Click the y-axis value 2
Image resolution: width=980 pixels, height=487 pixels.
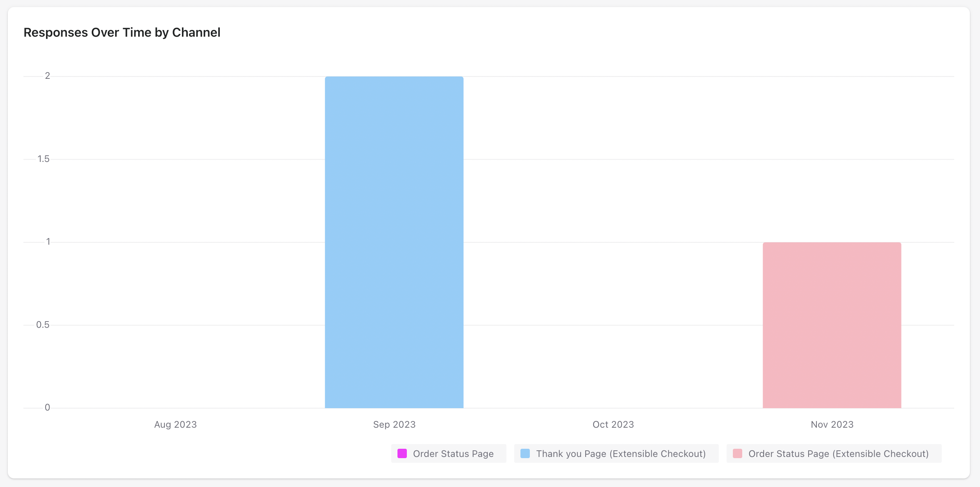click(x=48, y=76)
